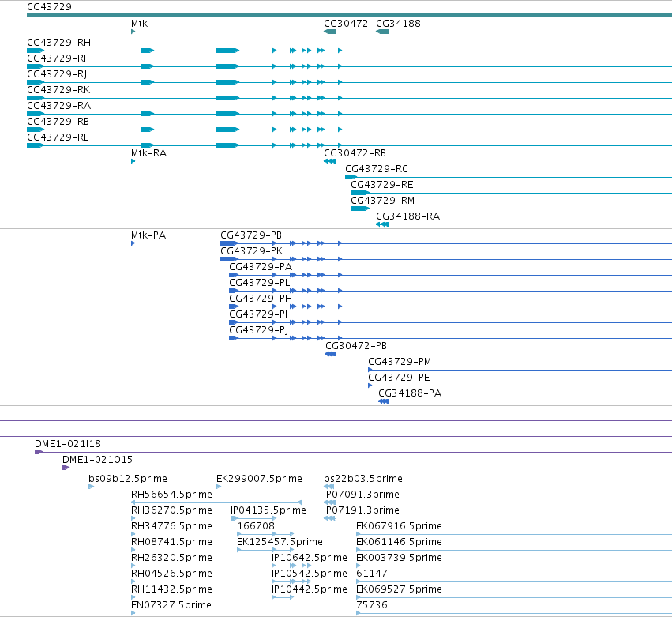Select EST bs22b03.5prime
Screen dimensions: 672x617
pos(363,479)
